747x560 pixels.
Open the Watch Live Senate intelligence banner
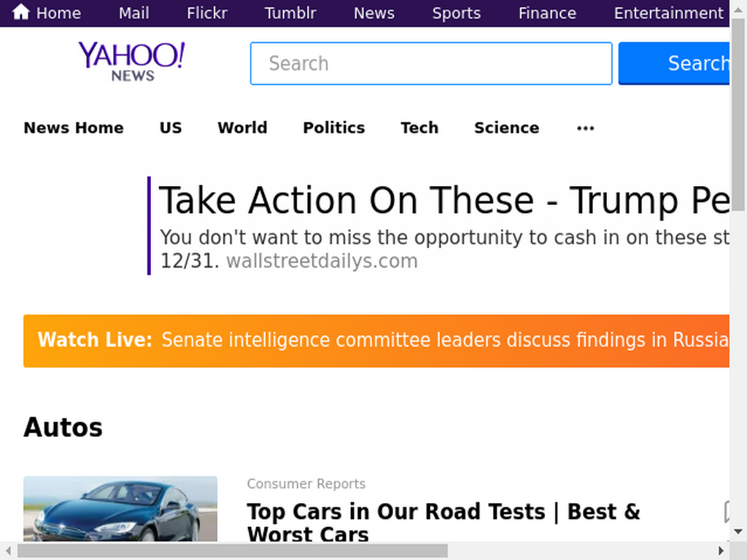coord(376,341)
